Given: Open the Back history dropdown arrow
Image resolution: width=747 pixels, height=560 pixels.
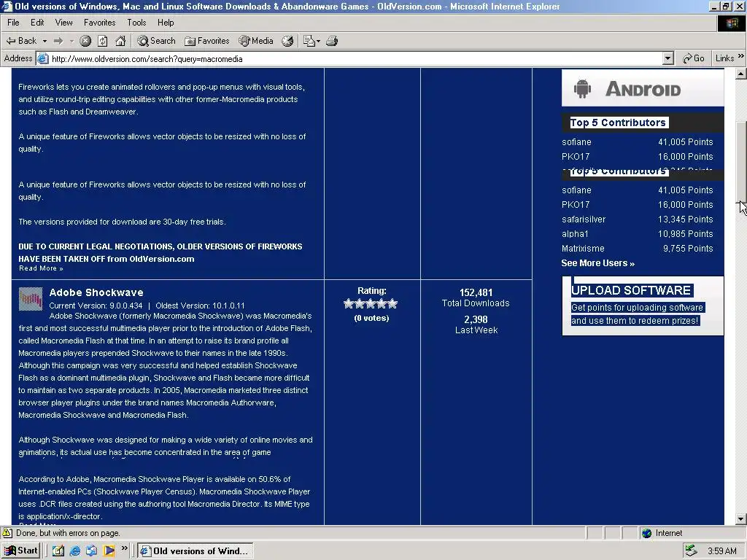Looking at the screenshot, I should point(44,42).
